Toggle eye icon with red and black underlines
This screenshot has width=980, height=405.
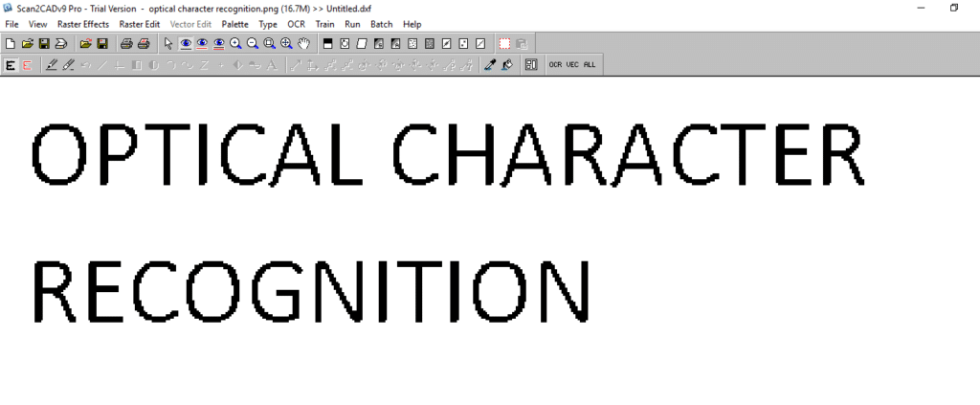pos(219,44)
